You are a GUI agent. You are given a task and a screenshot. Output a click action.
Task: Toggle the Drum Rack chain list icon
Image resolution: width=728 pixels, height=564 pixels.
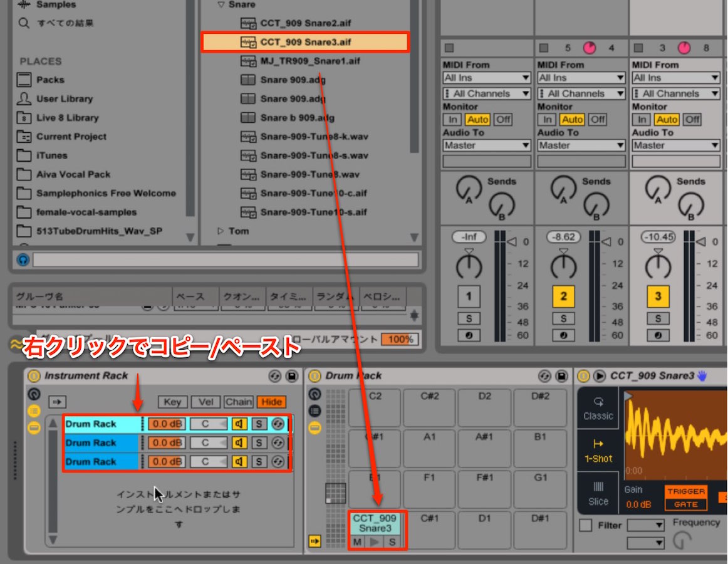(x=315, y=410)
